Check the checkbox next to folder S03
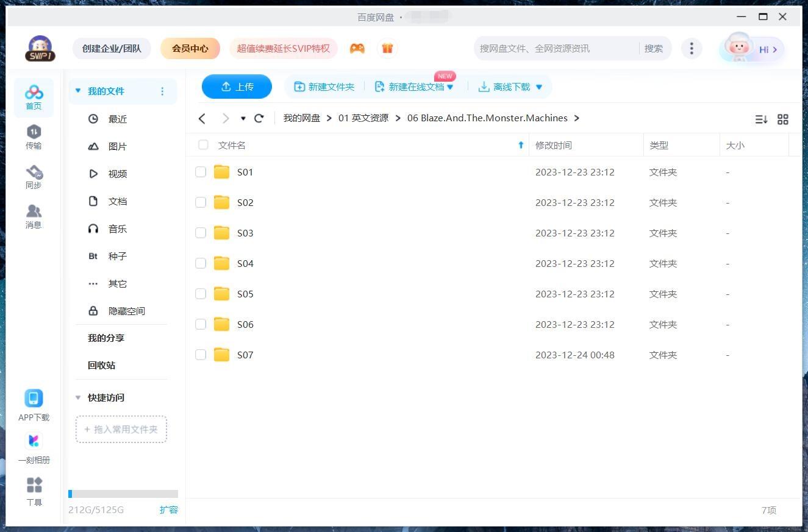The width and height of the screenshot is (808, 532). point(201,233)
